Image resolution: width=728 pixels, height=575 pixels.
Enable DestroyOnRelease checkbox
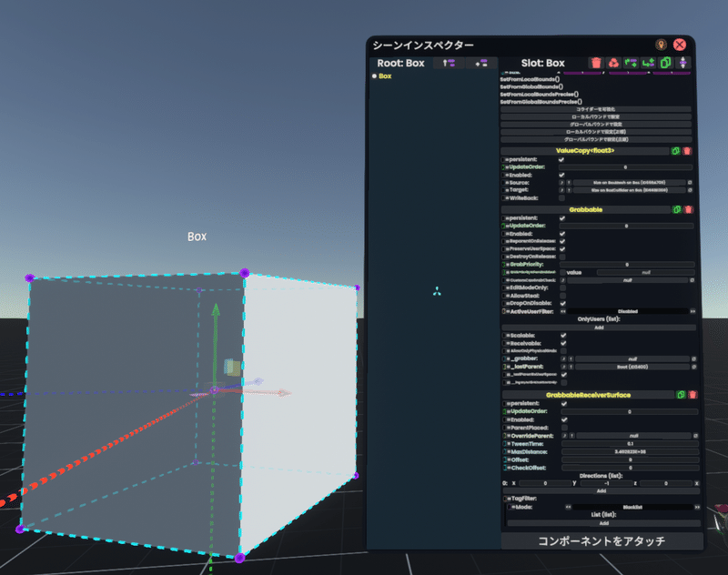(562, 257)
